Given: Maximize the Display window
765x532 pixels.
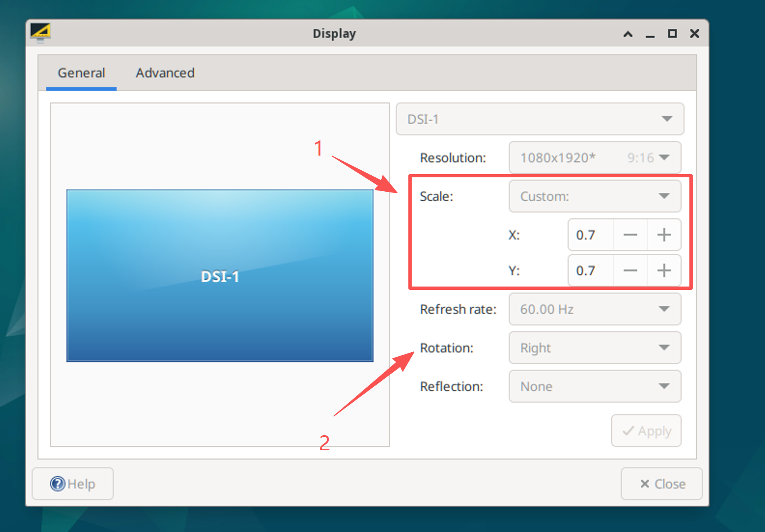Looking at the screenshot, I should click(x=672, y=34).
